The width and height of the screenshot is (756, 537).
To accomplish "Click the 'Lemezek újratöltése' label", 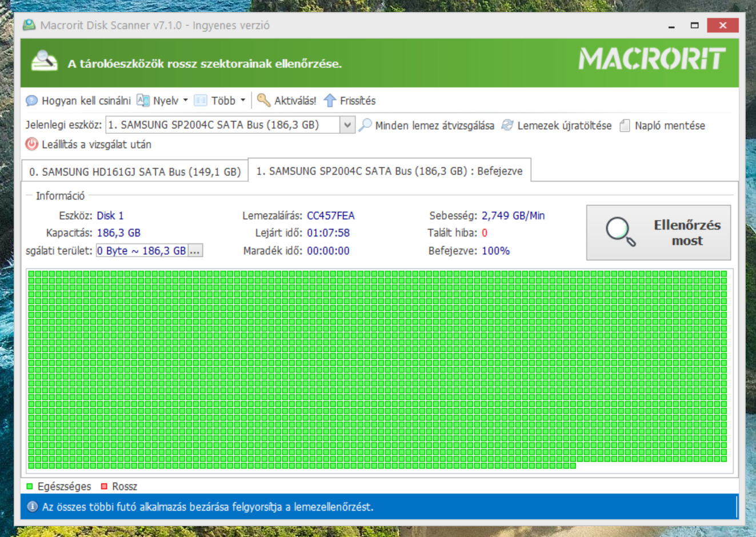I will (564, 126).
